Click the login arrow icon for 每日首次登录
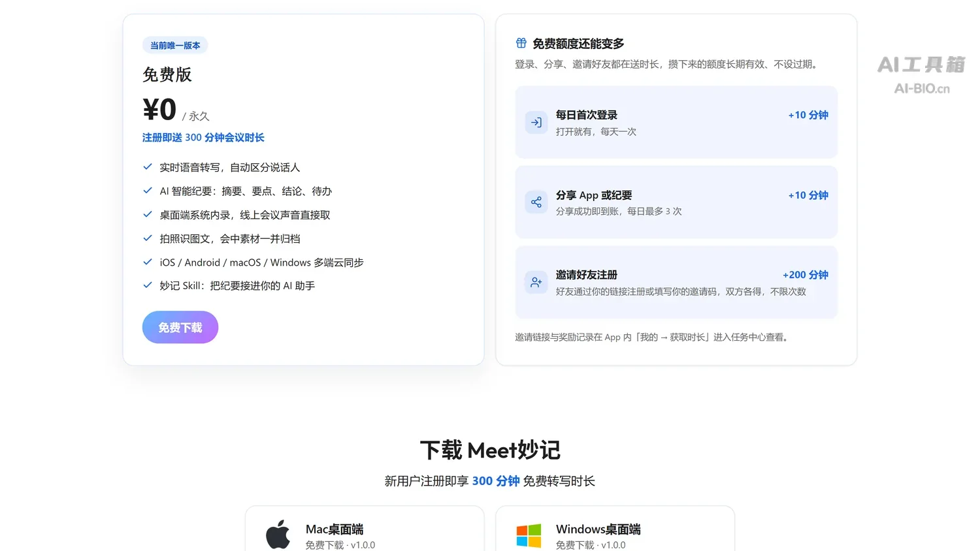The image size is (980, 551). 536,122
